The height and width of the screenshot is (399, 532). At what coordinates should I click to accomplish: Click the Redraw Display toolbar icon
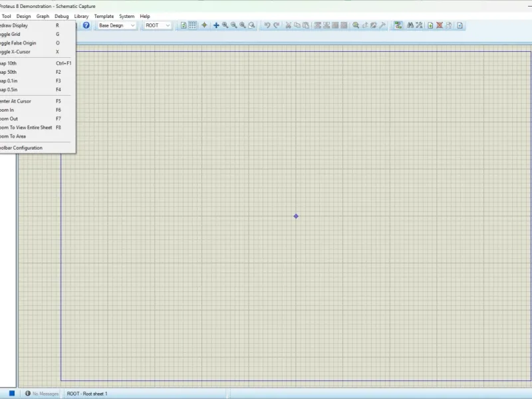(184, 25)
